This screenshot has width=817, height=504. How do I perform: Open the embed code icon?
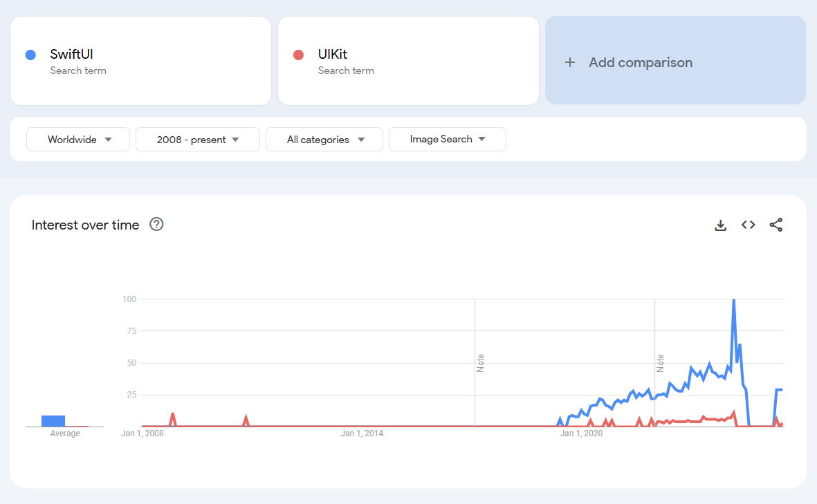(749, 225)
